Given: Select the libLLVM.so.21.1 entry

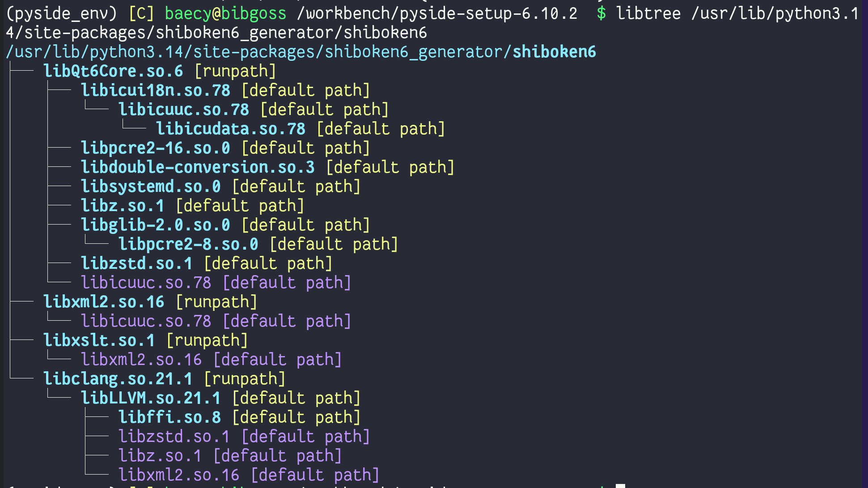Looking at the screenshot, I should pyautogui.click(x=151, y=398).
